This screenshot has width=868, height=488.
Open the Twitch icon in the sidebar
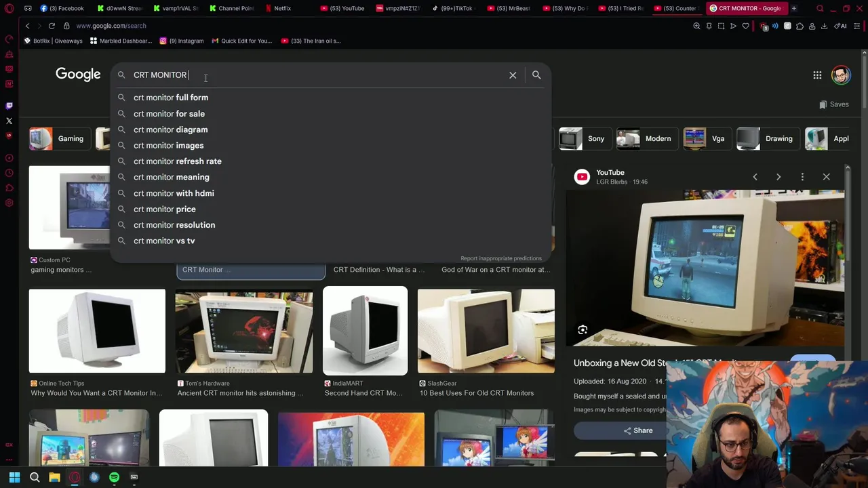point(9,106)
